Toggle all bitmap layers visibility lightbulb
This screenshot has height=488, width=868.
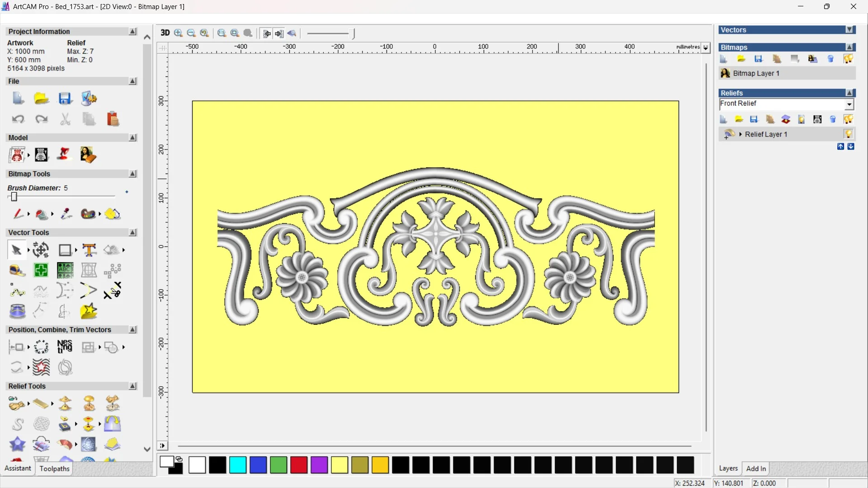[x=848, y=59]
